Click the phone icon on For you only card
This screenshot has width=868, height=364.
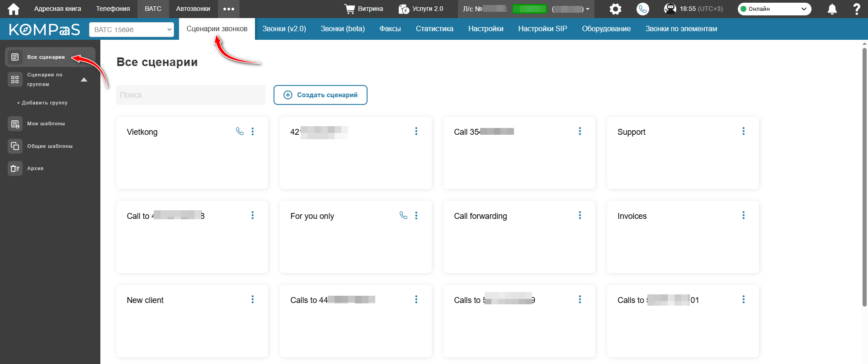pyautogui.click(x=403, y=215)
